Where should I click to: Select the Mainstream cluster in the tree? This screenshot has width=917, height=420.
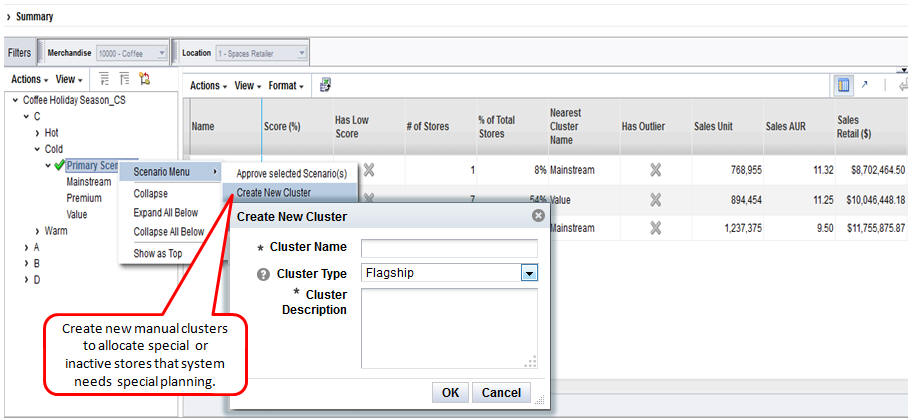88,182
